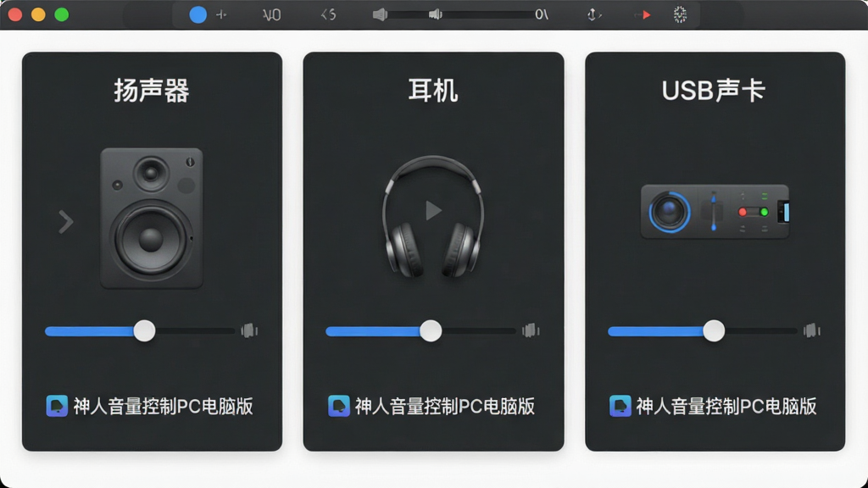
Task: Click 神人音量控制PC电脑版 in the 耳机 card
Action: (444, 406)
